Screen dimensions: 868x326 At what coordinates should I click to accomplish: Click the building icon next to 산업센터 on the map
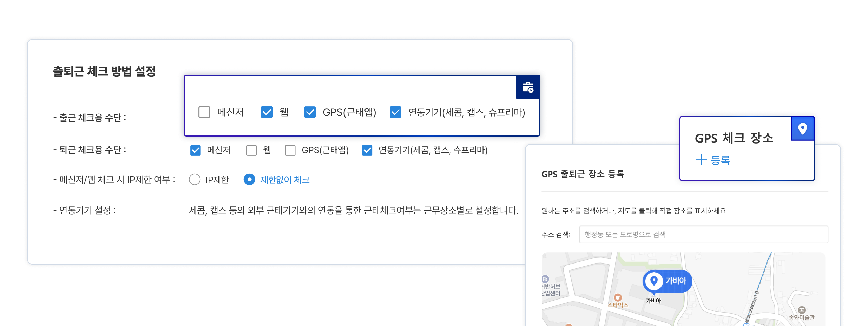[x=545, y=279]
